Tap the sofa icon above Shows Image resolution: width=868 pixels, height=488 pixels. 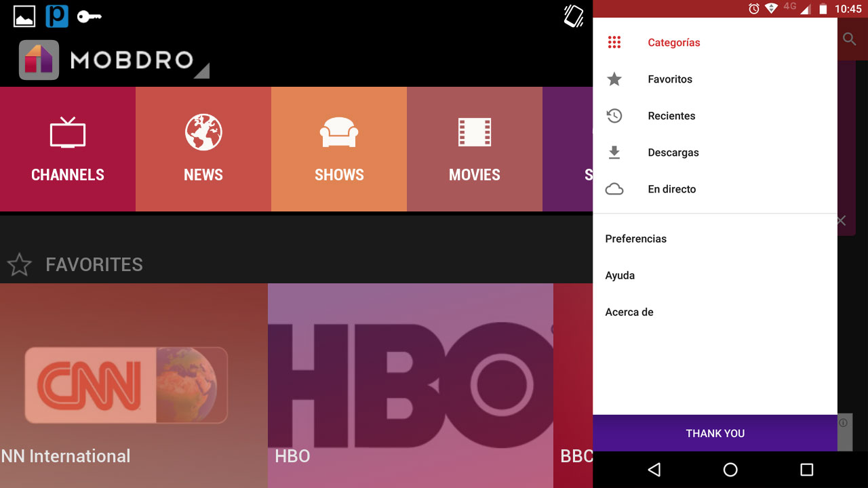tap(339, 132)
